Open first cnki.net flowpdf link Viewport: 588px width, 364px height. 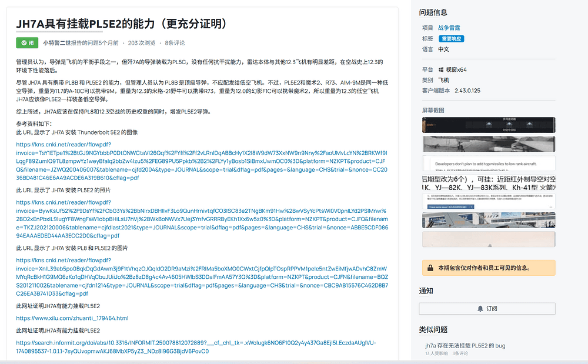click(x=202, y=161)
